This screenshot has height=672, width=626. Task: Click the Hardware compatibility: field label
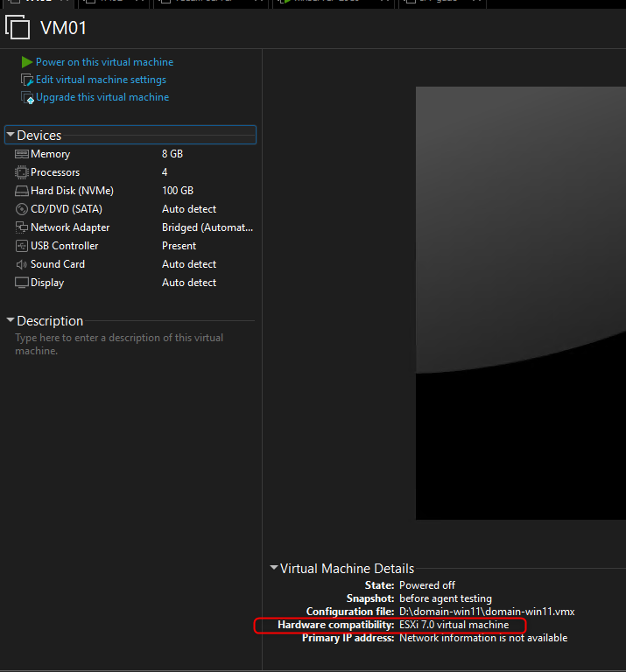click(336, 626)
